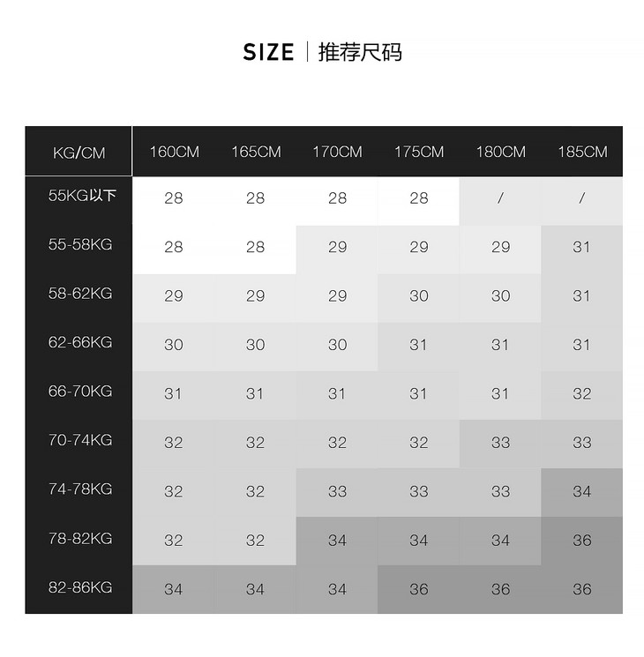Click the 175CM column header
The image size is (644, 657).
(x=419, y=152)
